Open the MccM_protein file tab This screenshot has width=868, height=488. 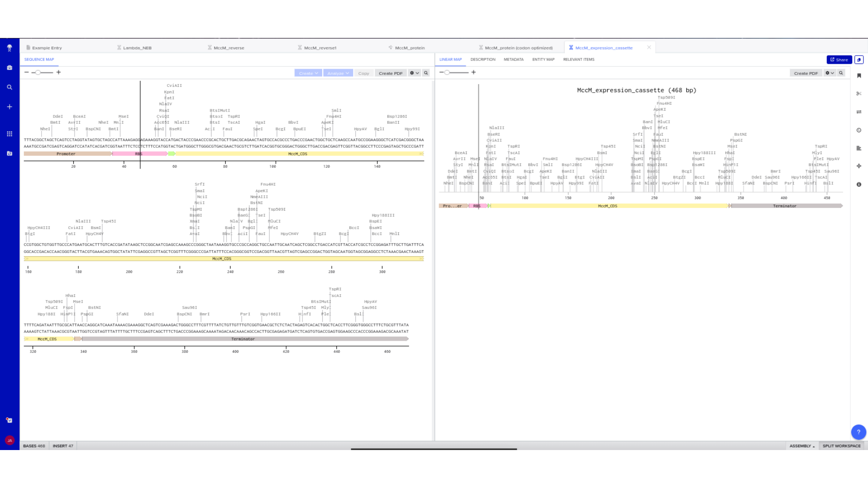409,48
